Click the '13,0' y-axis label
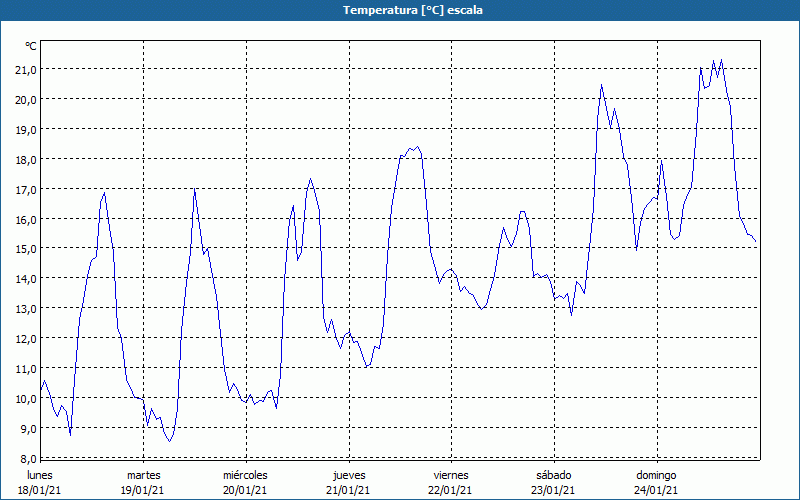The width and height of the screenshot is (800, 500). (26, 309)
